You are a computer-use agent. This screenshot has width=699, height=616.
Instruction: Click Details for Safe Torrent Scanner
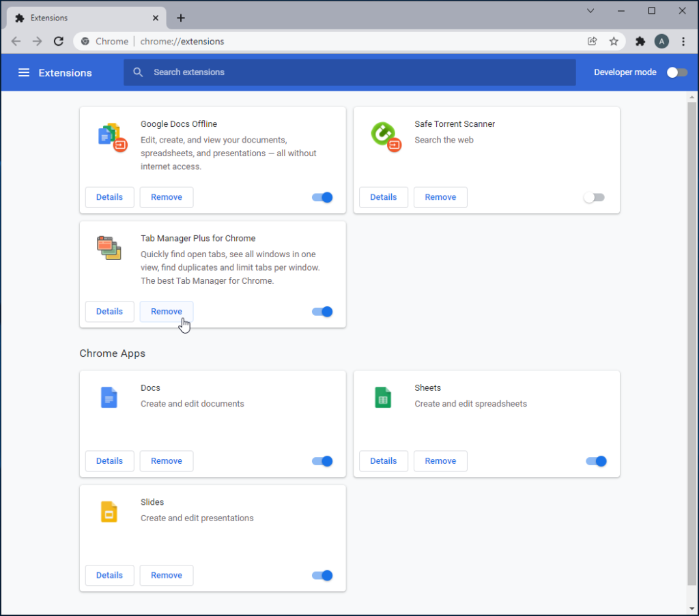(x=383, y=197)
